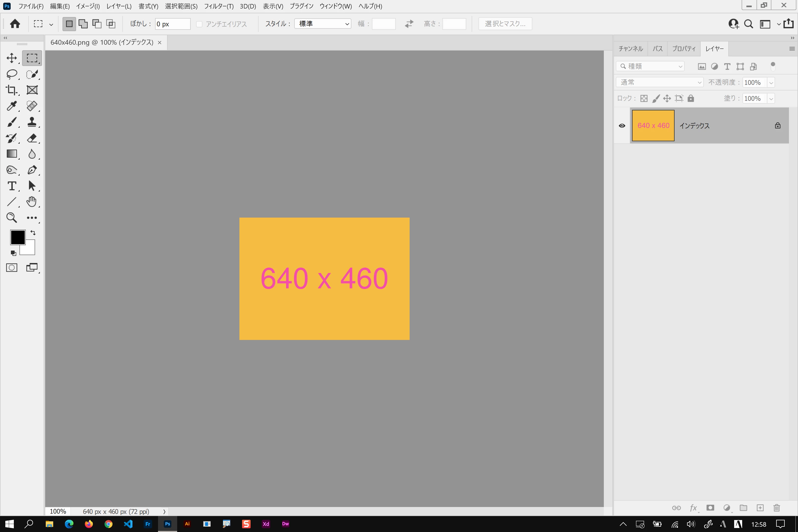The image size is (798, 532).
Task: Click the Home icon in options bar
Action: (x=15, y=24)
